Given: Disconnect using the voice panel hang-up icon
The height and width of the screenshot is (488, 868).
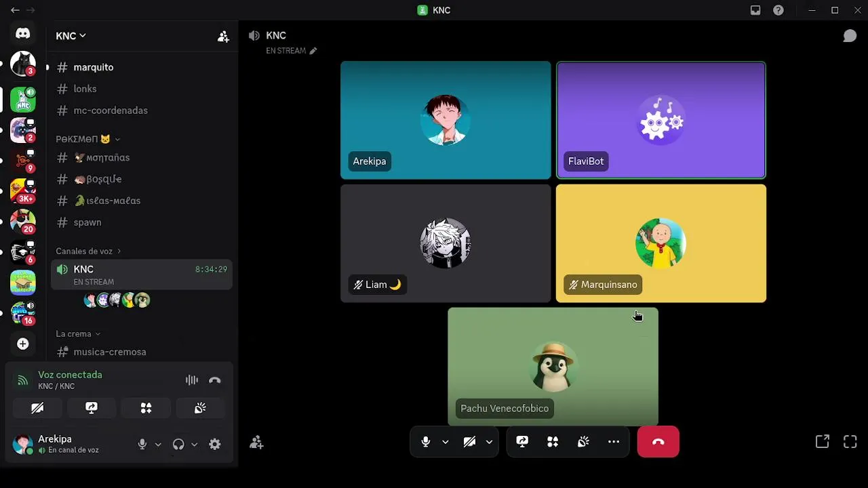Looking at the screenshot, I should pos(215,380).
